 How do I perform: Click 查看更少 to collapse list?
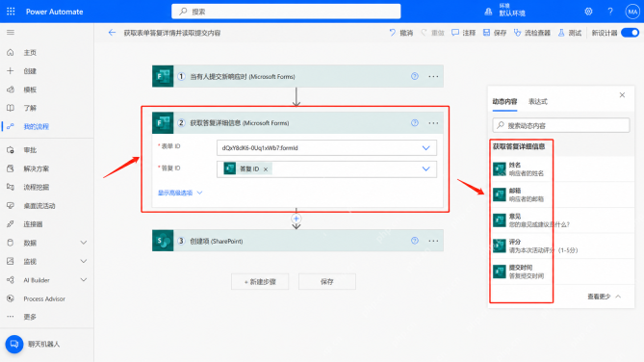[x=604, y=297]
